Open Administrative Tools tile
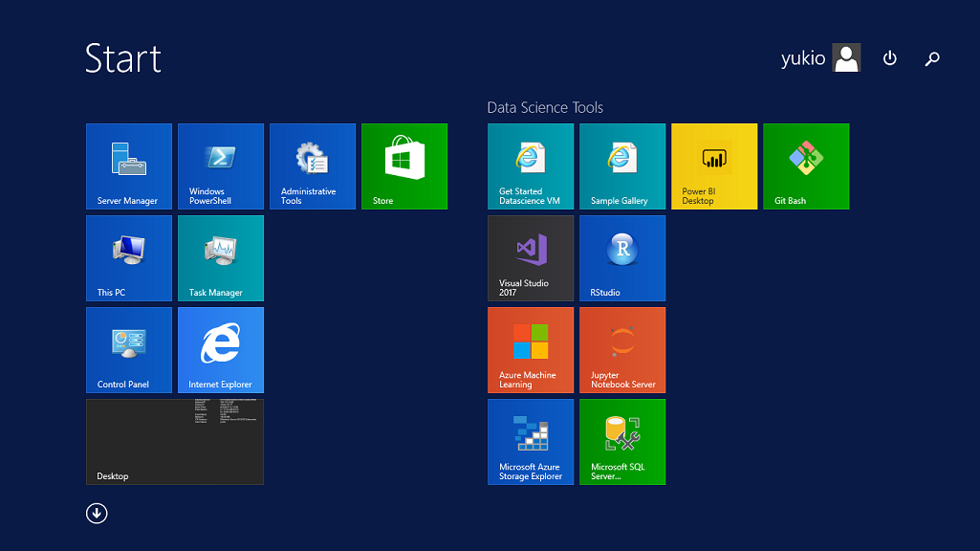Screen dimensions: 980x551 [313, 166]
